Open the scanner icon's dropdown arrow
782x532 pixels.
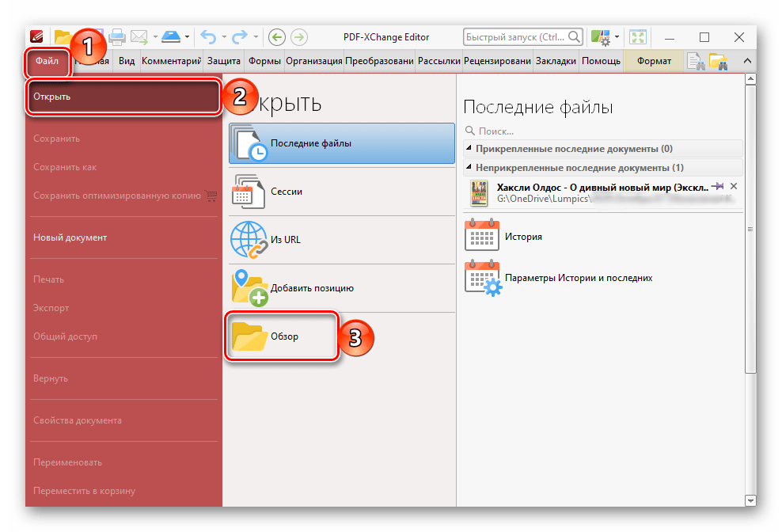[187, 37]
